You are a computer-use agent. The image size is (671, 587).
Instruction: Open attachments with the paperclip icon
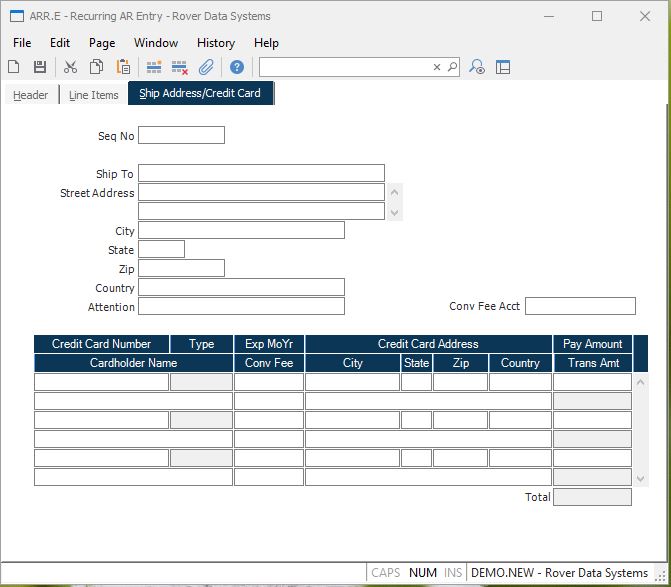[207, 67]
